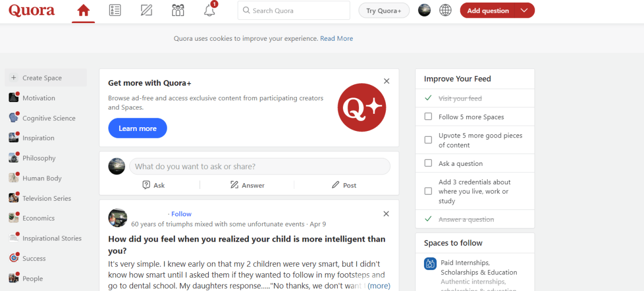The width and height of the screenshot is (644, 291).
Task: Click the globe language icon
Action: pos(445,11)
